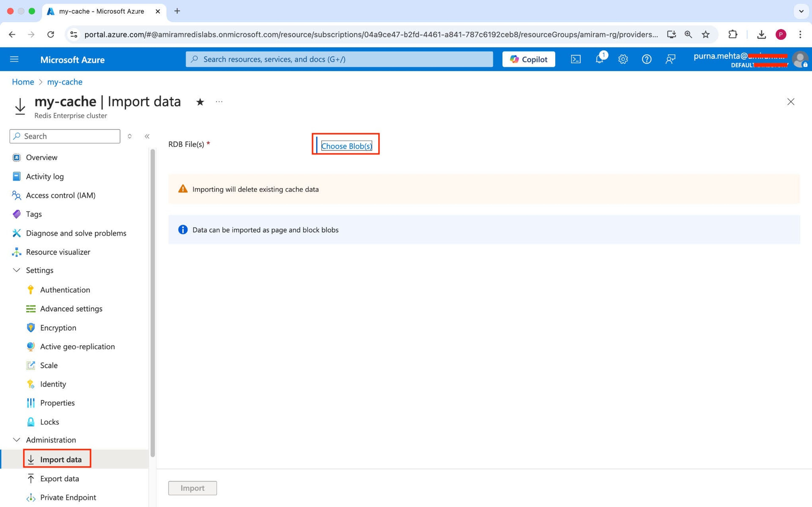Go to Encryption settings
This screenshot has width=812, height=507.
point(58,328)
